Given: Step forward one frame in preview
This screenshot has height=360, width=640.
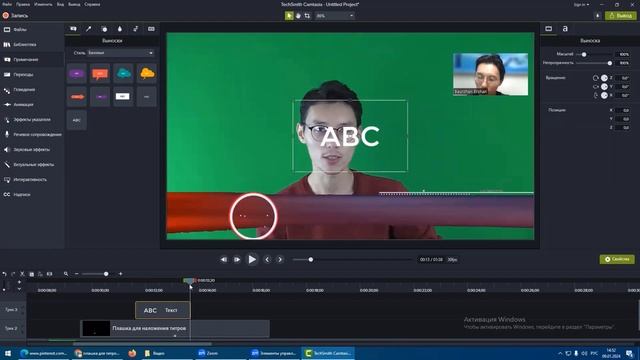Looking at the screenshot, I should [237, 260].
